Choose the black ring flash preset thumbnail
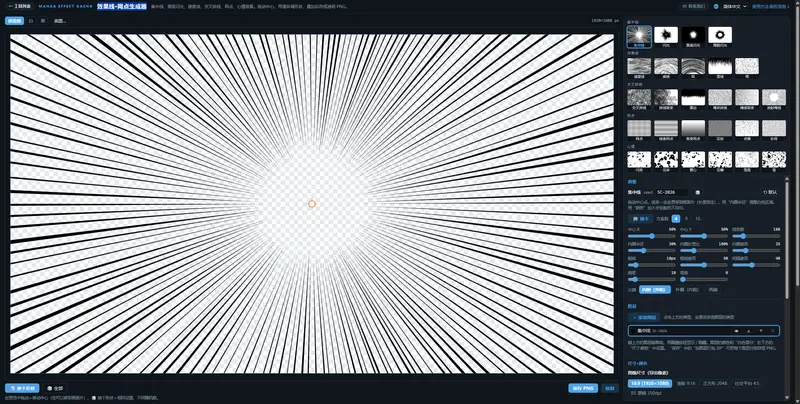Image resolution: width=800 pixels, height=404 pixels. point(720,37)
